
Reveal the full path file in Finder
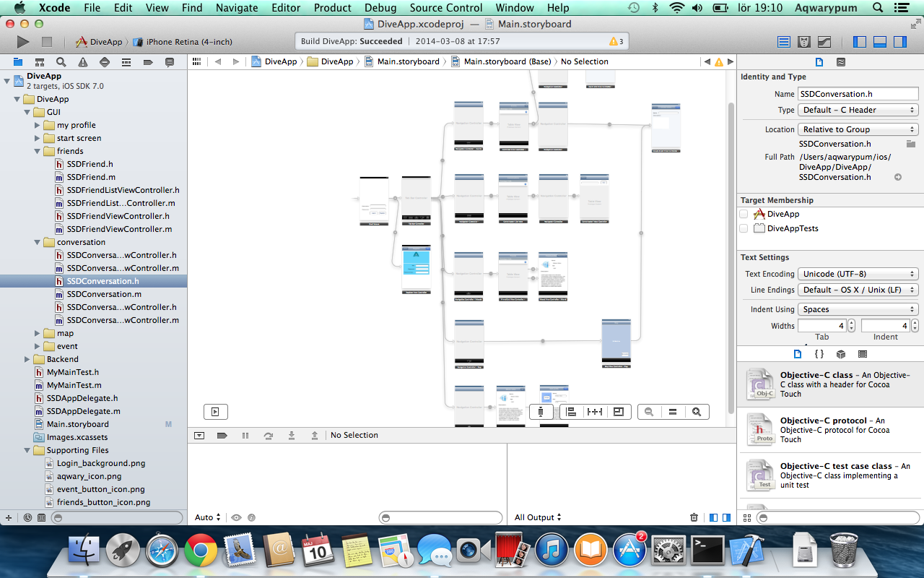(x=898, y=177)
